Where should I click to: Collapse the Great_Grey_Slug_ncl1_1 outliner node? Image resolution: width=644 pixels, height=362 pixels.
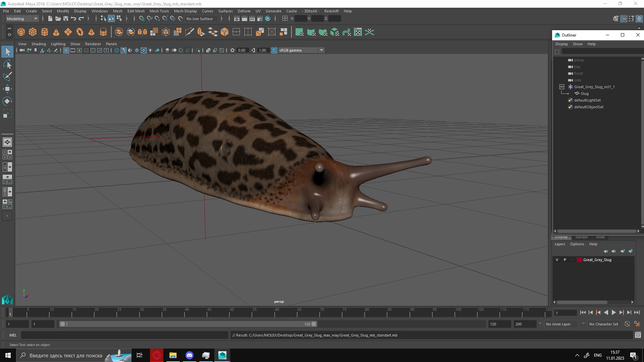(x=562, y=87)
